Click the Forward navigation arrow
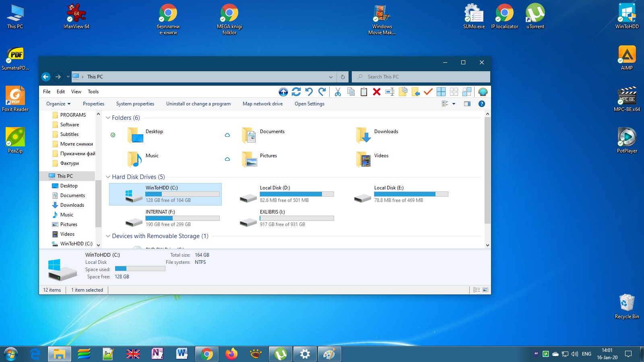644x362 pixels. [58, 77]
